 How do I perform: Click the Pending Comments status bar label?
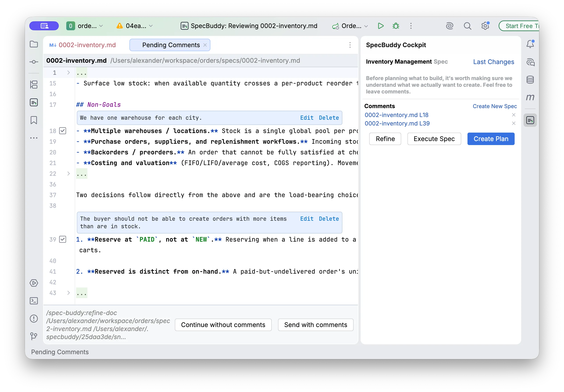(x=60, y=352)
